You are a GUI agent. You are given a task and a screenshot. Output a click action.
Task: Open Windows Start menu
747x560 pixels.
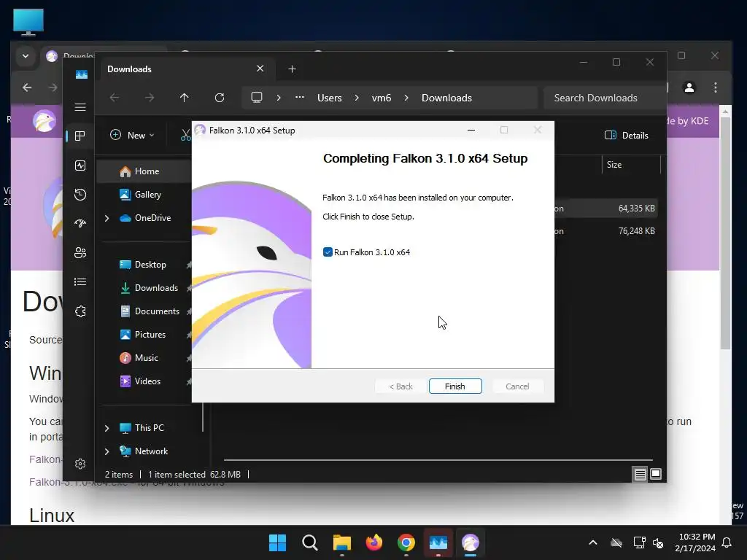(277, 542)
